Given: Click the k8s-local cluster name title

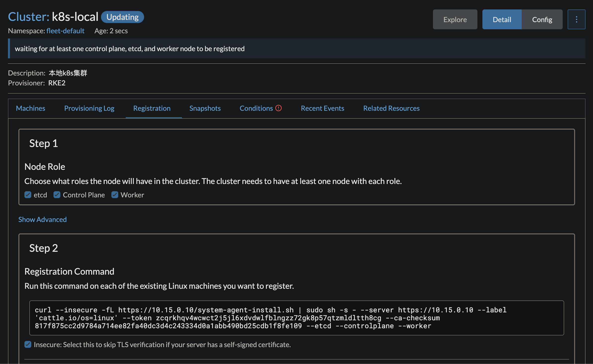Looking at the screenshot, I should click(75, 17).
